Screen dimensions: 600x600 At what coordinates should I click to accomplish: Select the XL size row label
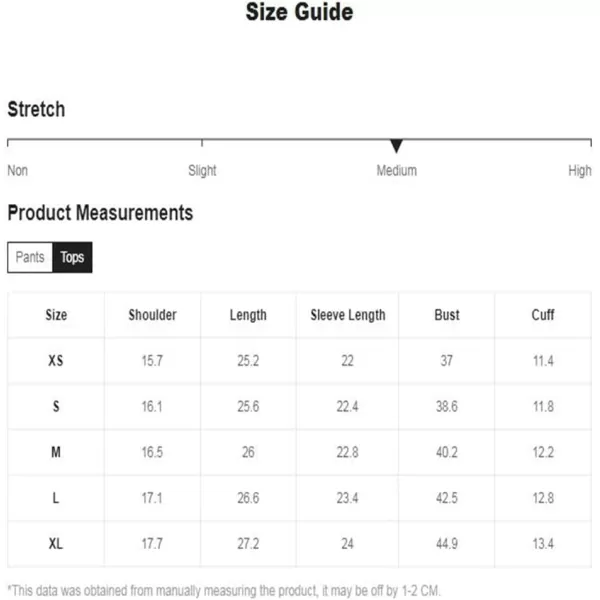tap(56, 543)
